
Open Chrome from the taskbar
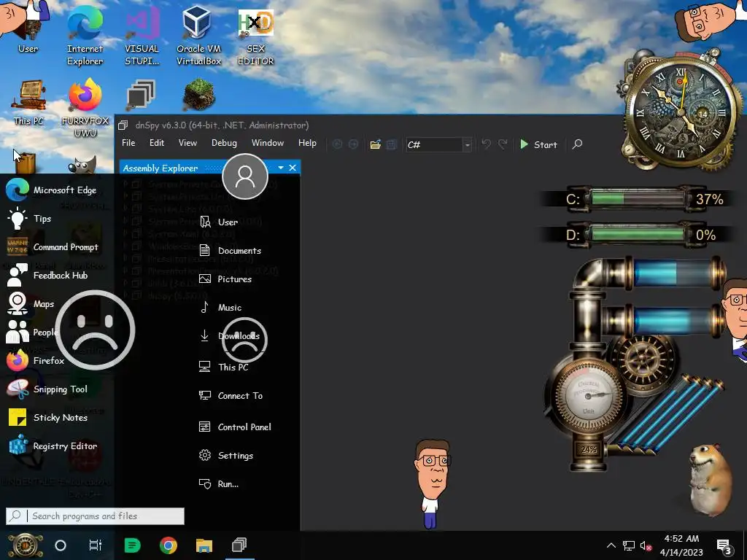pyautogui.click(x=169, y=545)
